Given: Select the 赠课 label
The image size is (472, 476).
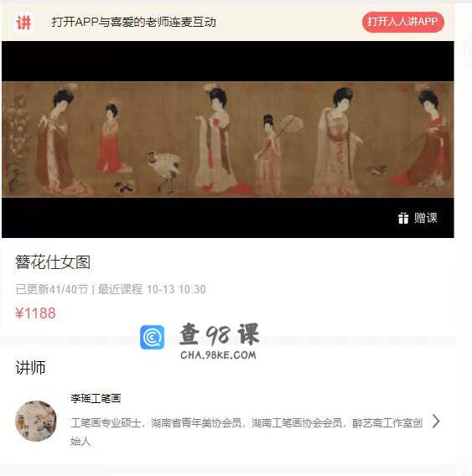Looking at the screenshot, I should tap(426, 218).
